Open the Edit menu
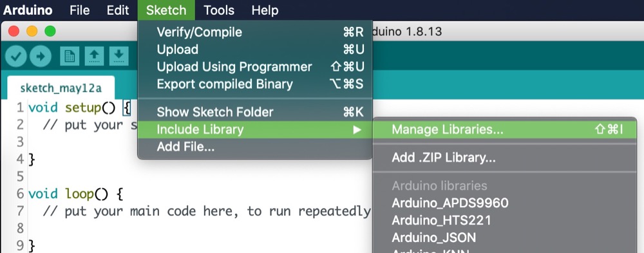Screen dimensions: 644x253 (118, 10)
